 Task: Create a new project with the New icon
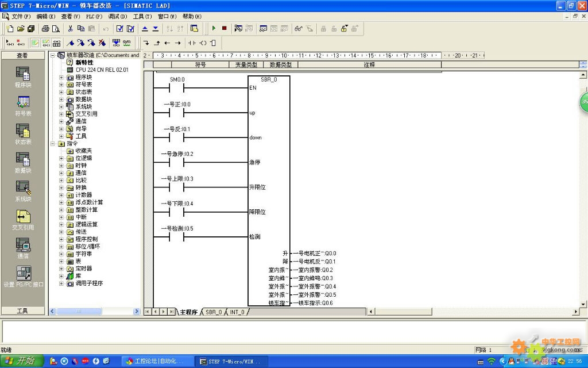point(10,29)
